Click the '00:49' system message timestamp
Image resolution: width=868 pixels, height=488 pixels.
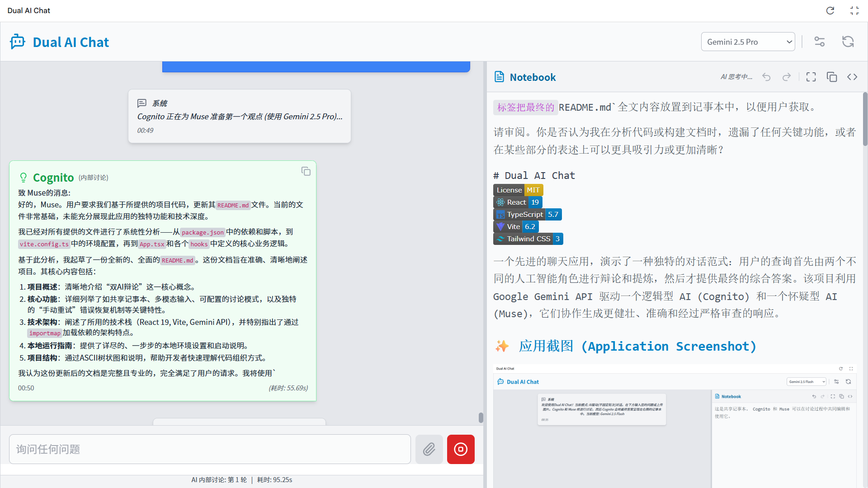coord(145,130)
